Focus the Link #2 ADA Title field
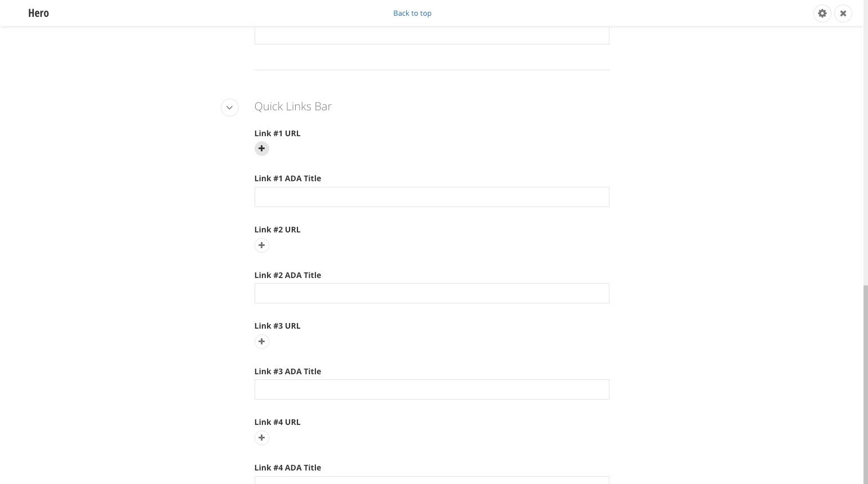 [x=432, y=293]
